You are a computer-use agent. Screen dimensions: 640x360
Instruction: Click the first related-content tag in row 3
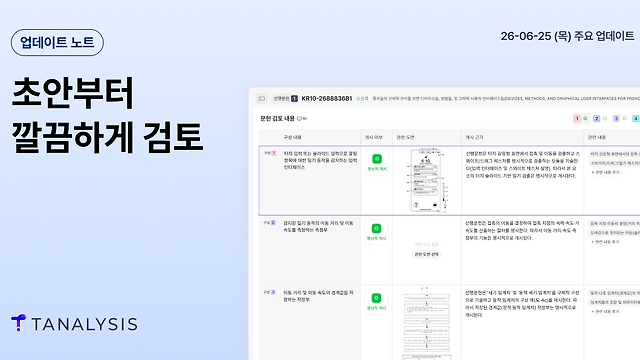click(x=614, y=293)
